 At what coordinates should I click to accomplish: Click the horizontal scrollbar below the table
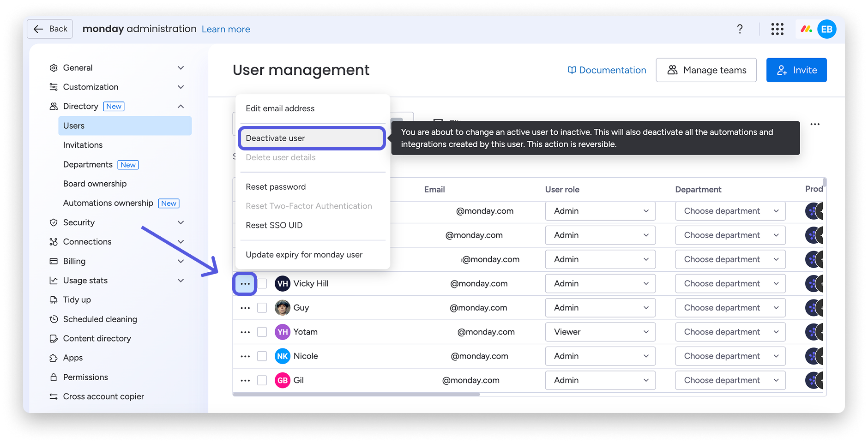pyautogui.click(x=356, y=395)
